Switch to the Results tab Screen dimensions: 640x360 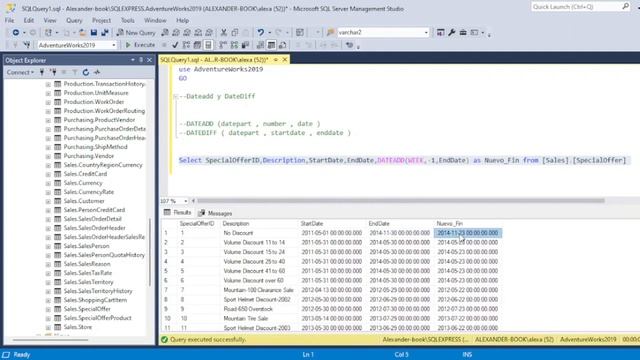178,213
